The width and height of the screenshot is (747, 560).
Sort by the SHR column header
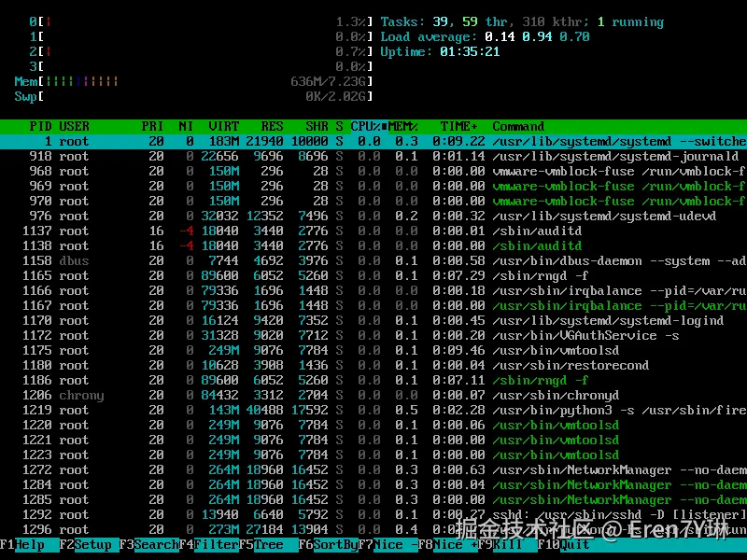(317, 126)
